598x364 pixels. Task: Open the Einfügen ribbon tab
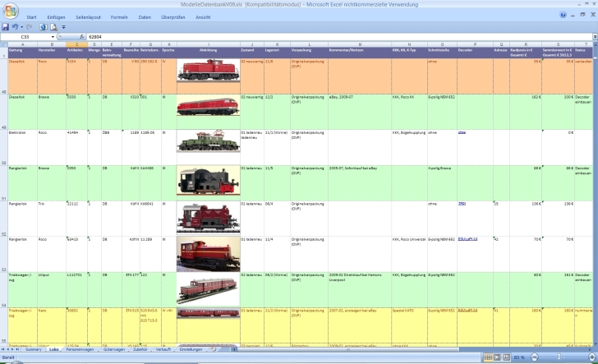pyautogui.click(x=56, y=16)
